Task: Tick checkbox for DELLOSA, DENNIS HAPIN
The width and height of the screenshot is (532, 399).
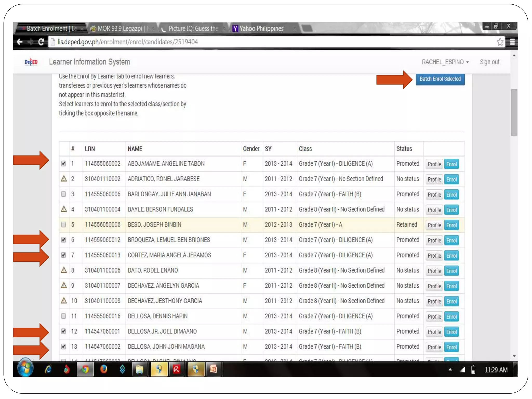Action: (64, 316)
